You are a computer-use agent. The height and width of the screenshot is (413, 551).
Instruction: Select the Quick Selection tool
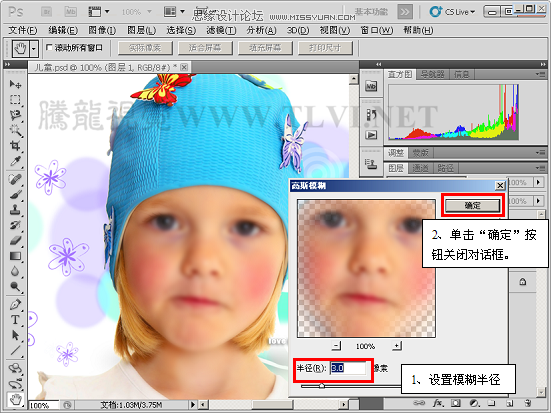[15, 130]
